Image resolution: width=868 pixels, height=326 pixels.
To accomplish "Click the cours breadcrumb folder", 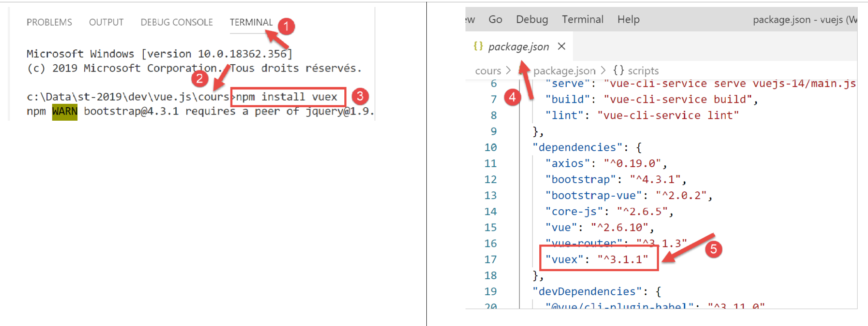I will click(x=488, y=71).
